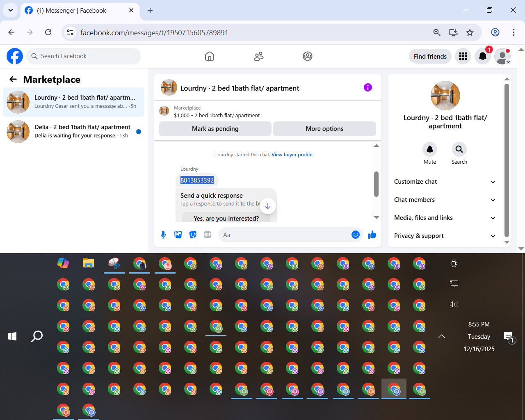Send a thumbs-up like
The width and height of the screenshot is (525, 420).
point(372,235)
